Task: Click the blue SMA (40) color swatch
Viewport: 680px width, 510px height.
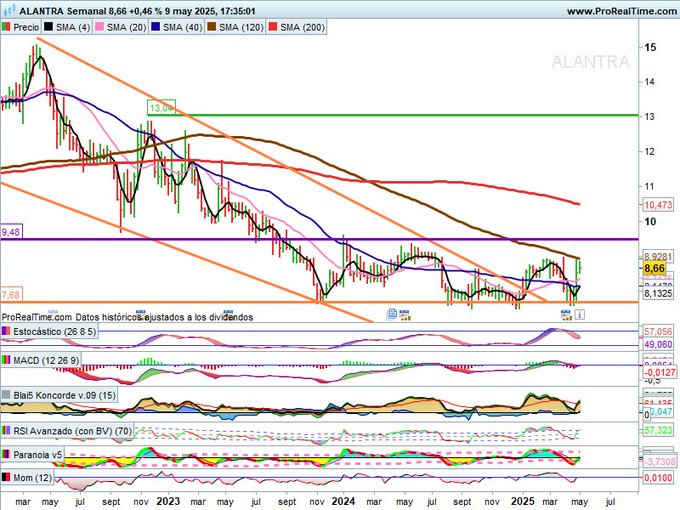Action: coord(156,27)
